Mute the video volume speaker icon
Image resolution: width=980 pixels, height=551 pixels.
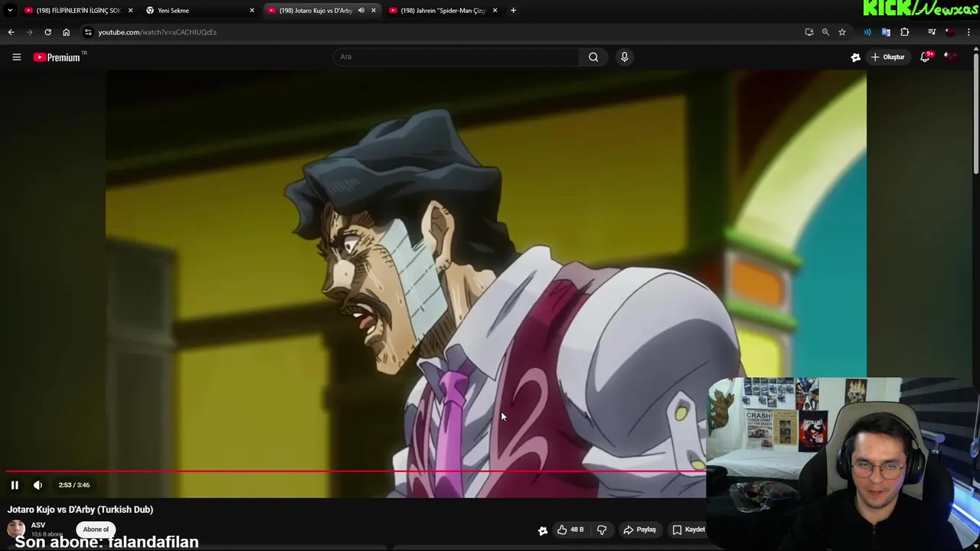[x=38, y=485]
